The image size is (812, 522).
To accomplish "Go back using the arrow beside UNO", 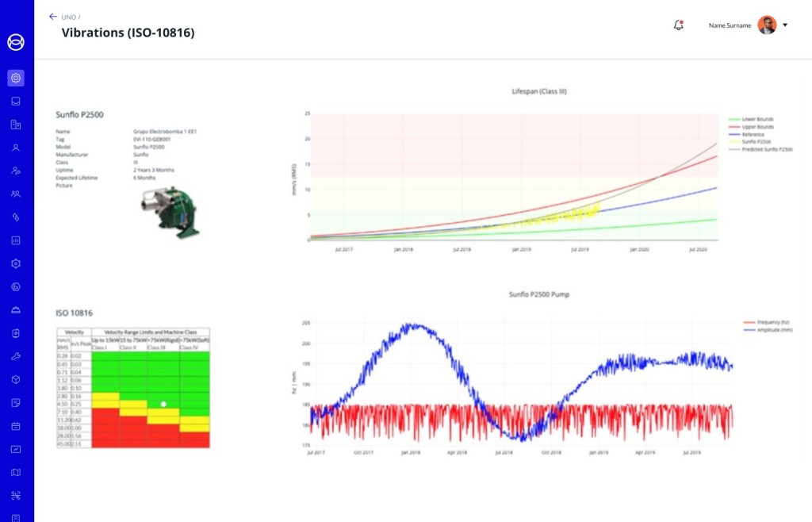I will click(53, 17).
